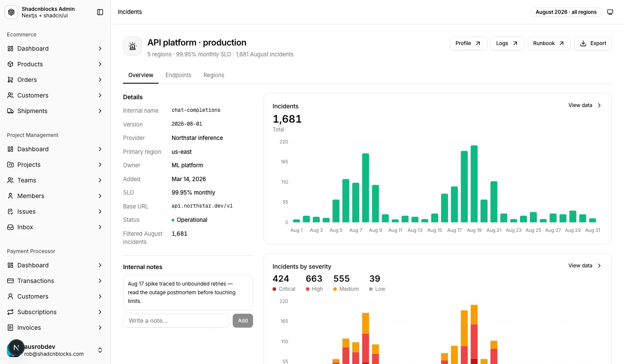This screenshot has width=624, height=364.
Task: Click the Write a note input field
Action: pos(176,321)
